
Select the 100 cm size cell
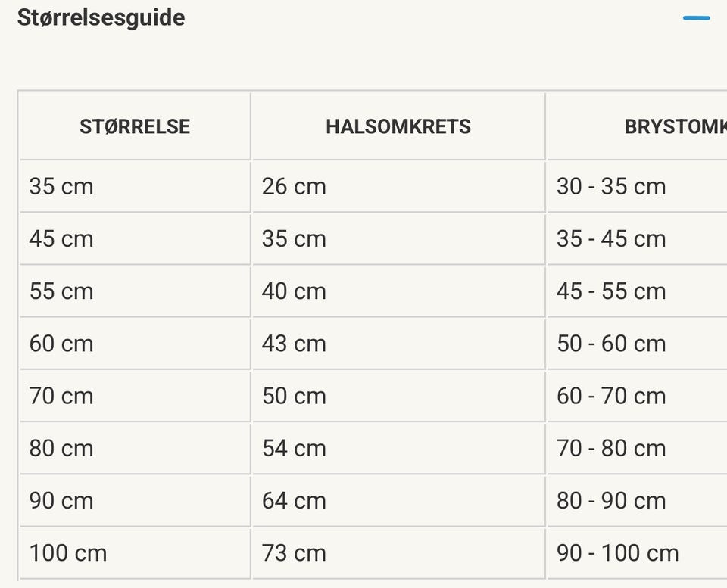tap(68, 553)
